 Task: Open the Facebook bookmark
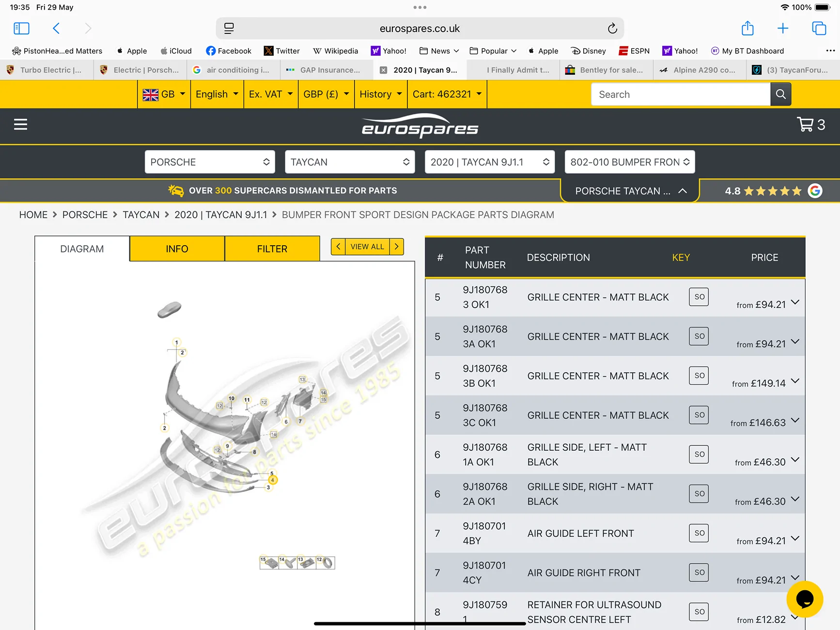tap(229, 51)
